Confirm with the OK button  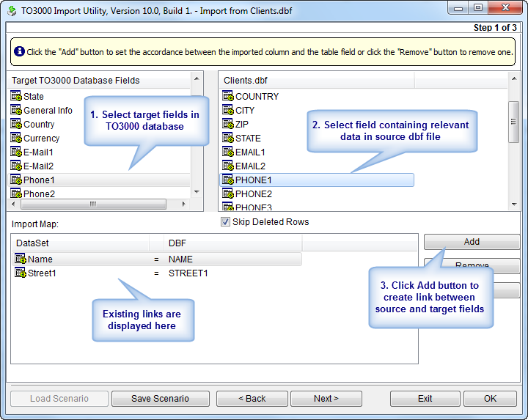point(490,399)
